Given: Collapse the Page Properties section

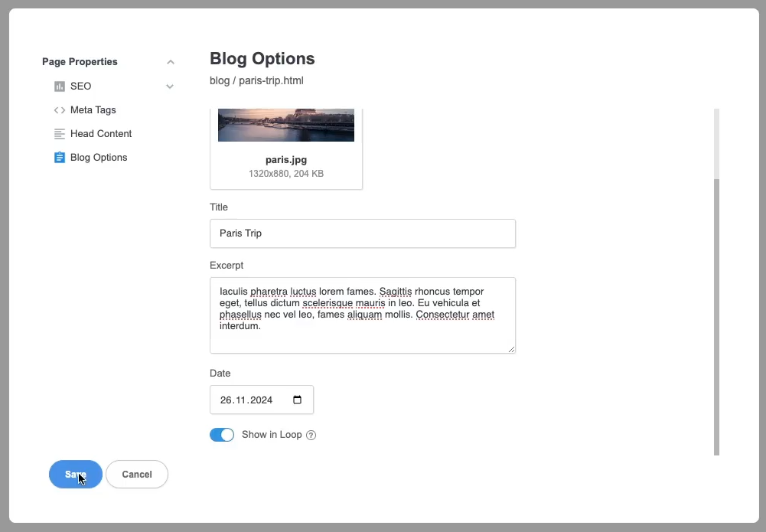Looking at the screenshot, I should click(x=170, y=61).
